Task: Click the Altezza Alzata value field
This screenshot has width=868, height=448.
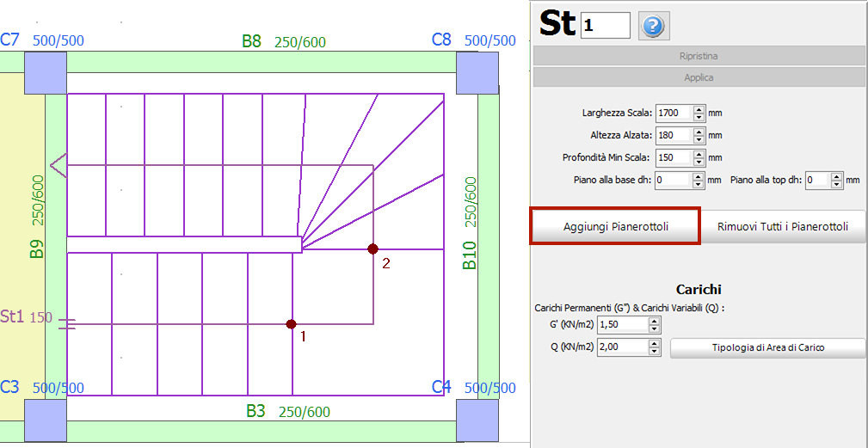Action: (673, 135)
